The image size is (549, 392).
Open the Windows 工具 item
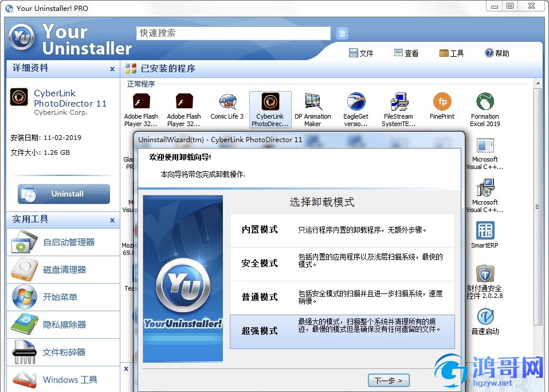click(64, 379)
